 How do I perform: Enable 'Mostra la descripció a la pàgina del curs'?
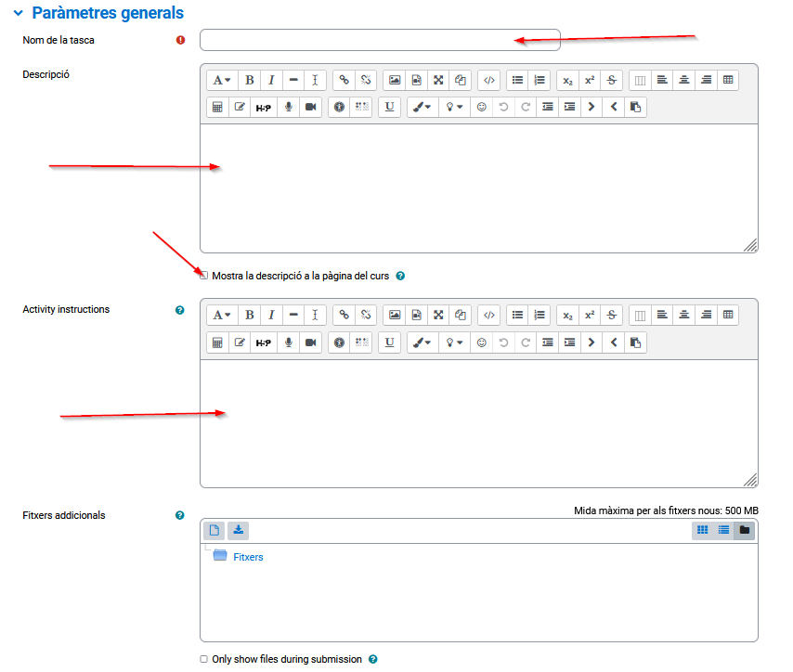click(204, 276)
